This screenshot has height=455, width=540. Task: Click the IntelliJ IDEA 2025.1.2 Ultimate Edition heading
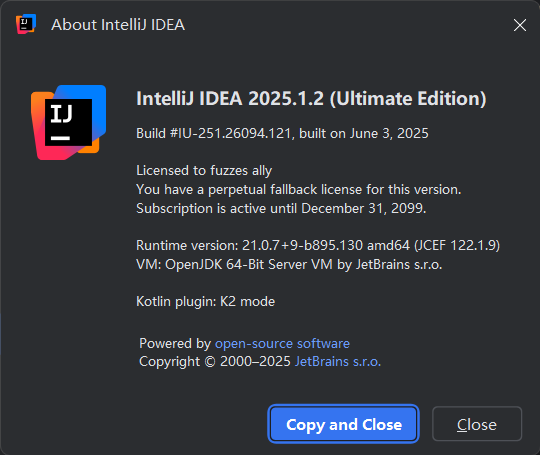(x=311, y=99)
